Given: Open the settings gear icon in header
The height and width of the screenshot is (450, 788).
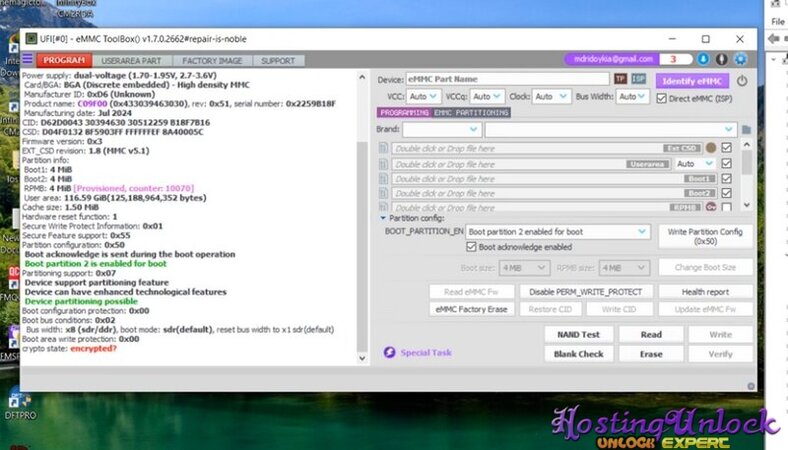Looking at the screenshot, I should (x=740, y=60).
